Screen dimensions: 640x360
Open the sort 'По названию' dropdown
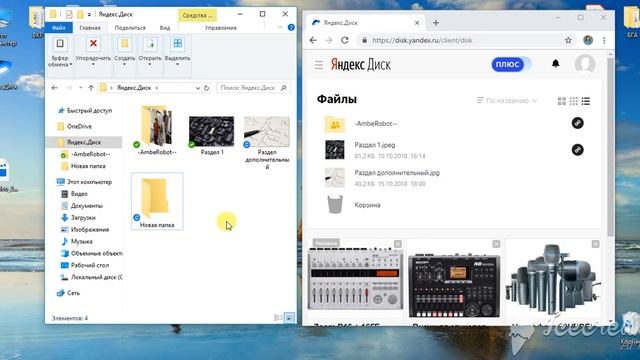(x=507, y=100)
